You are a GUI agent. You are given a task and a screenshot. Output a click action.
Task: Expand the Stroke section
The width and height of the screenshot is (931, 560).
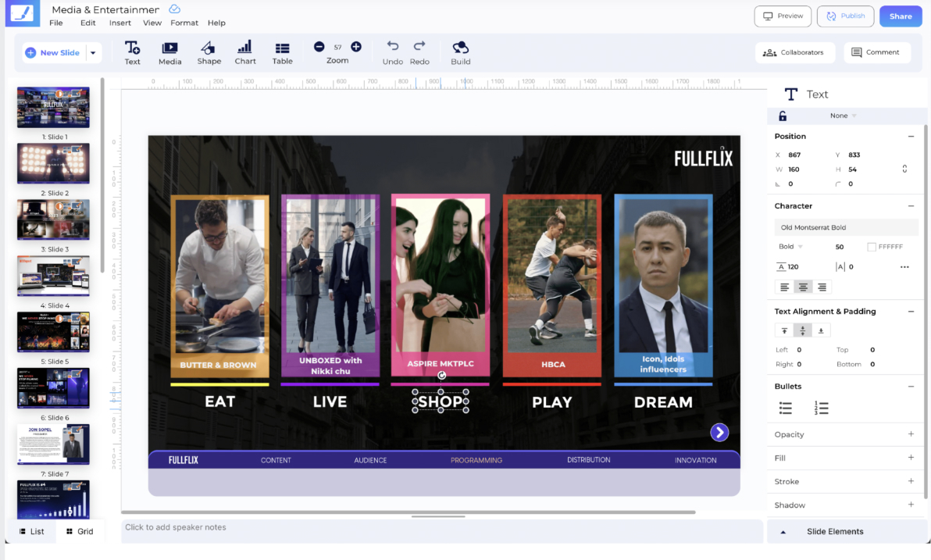tap(911, 481)
